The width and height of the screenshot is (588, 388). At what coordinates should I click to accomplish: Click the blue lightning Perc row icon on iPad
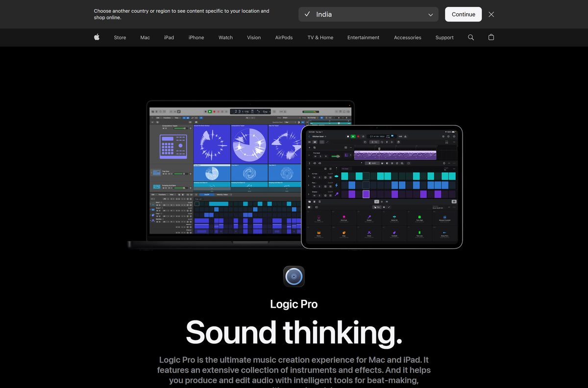[336, 185]
